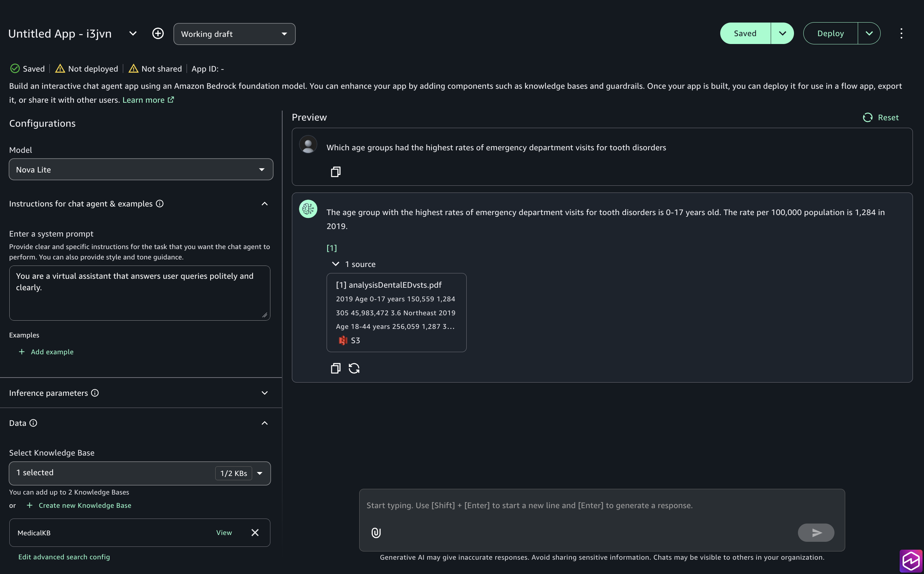The image size is (924, 574).
Task: Click the Not deployed warning icon
Action: (60, 68)
